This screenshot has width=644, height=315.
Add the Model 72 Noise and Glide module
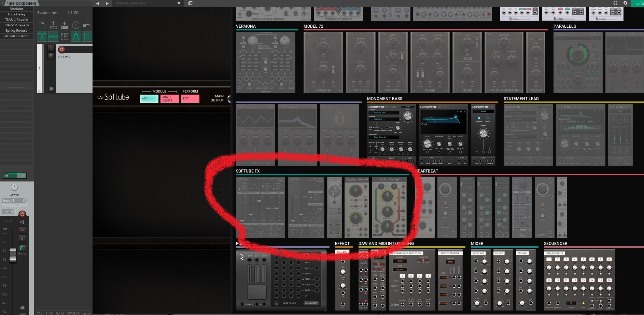click(467, 63)
